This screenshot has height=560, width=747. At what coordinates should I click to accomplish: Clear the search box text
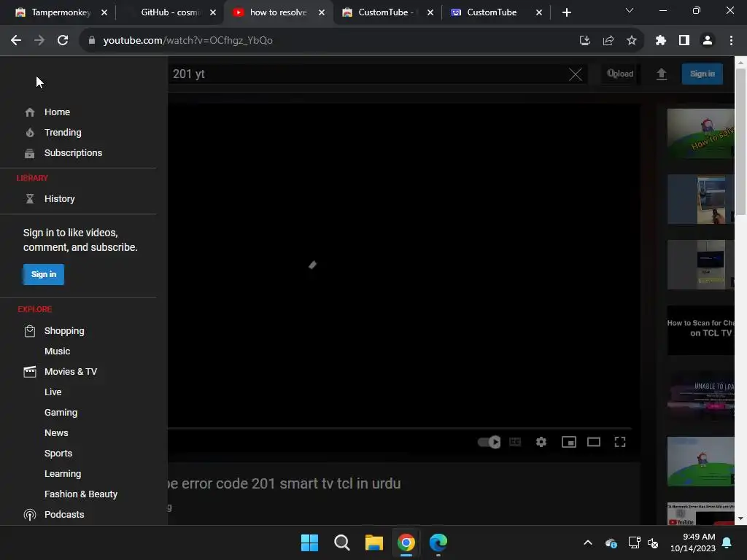click(575, 74)
